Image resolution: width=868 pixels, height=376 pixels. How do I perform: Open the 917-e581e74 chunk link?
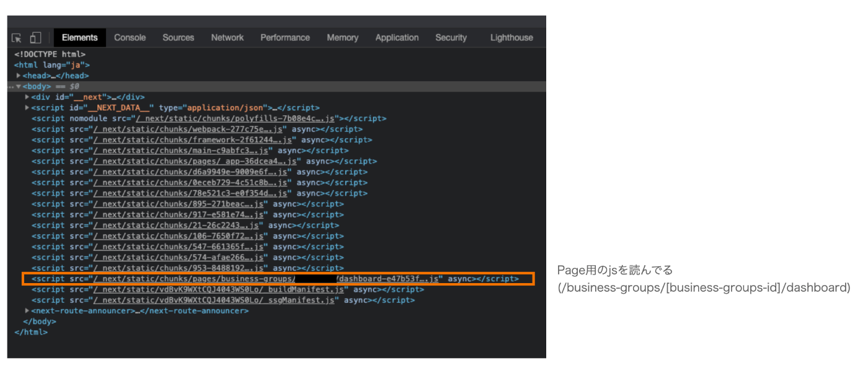(x=179, y=215)
